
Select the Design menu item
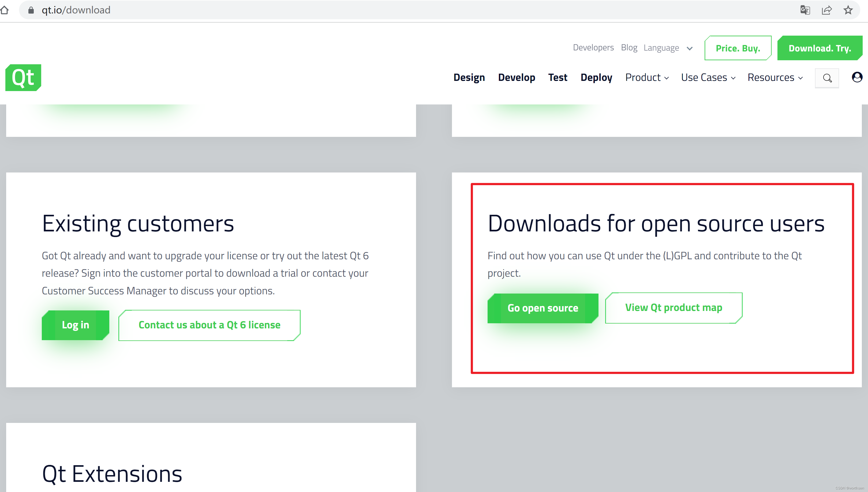tap(469, 77)
